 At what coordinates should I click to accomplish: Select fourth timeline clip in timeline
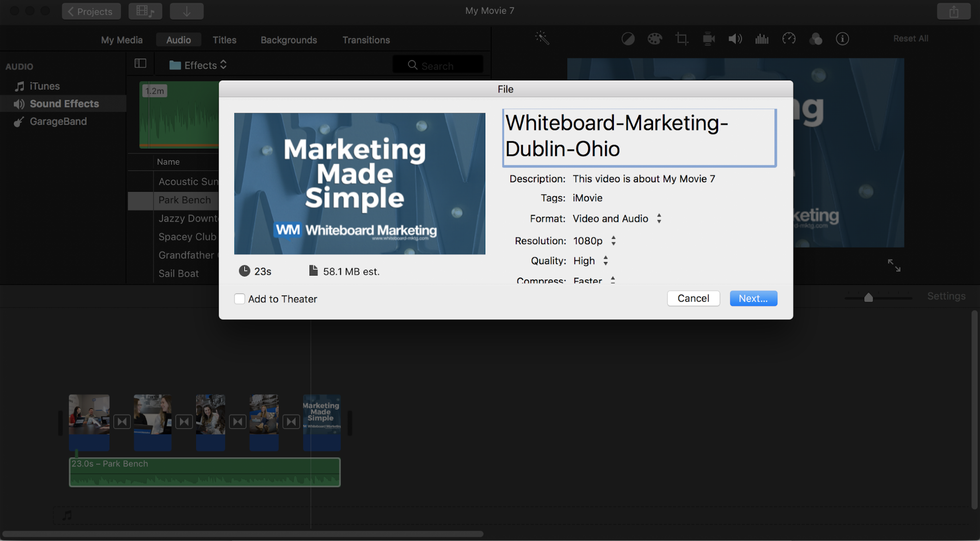coord(264,422)
